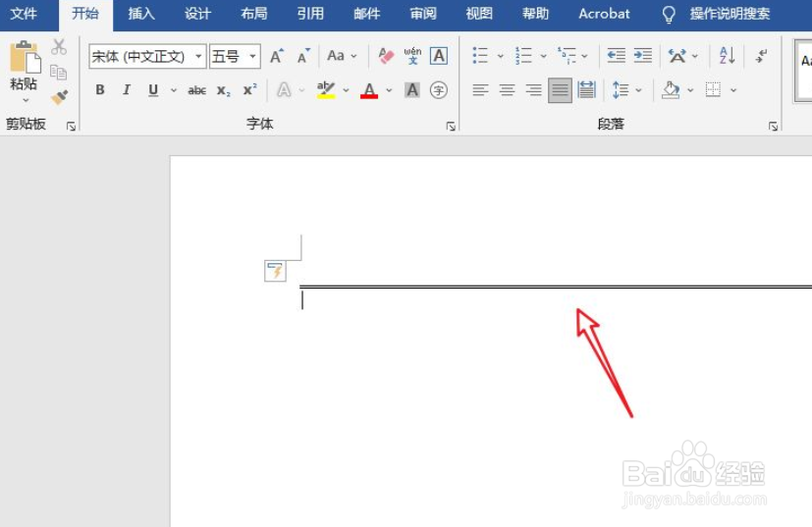The height and width of the screenshot is (527, 812).
Task: Open Asian layout dropdown
Action: (x=683, y=55)
